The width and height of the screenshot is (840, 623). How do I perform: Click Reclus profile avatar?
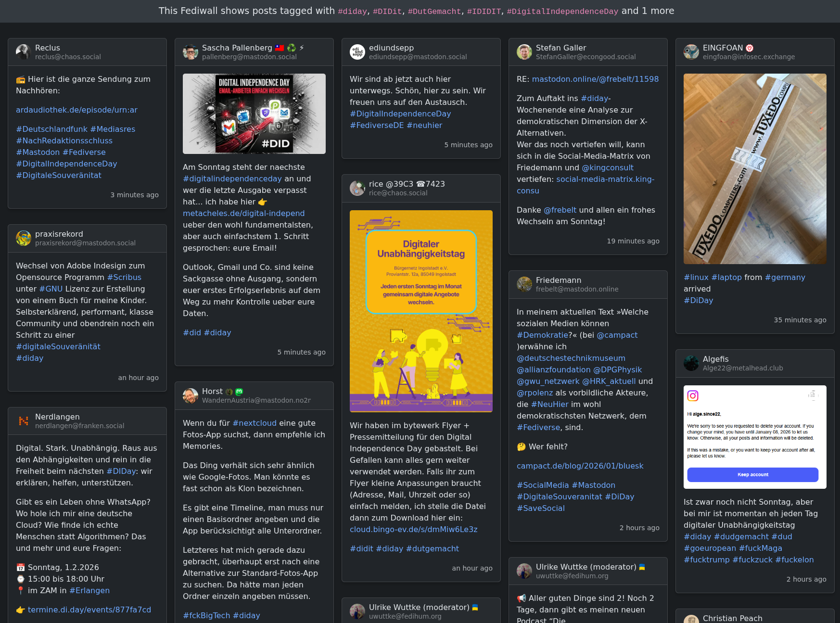click(24, 52)
